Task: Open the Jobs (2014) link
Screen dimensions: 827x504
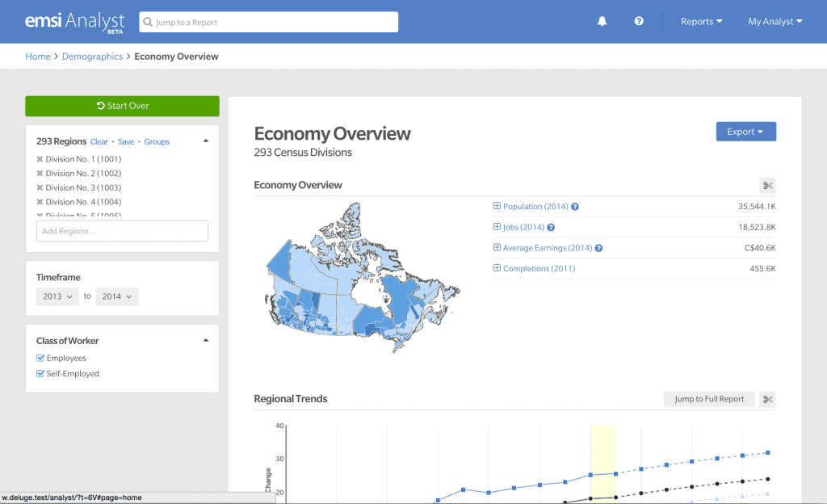Action: 523,227
